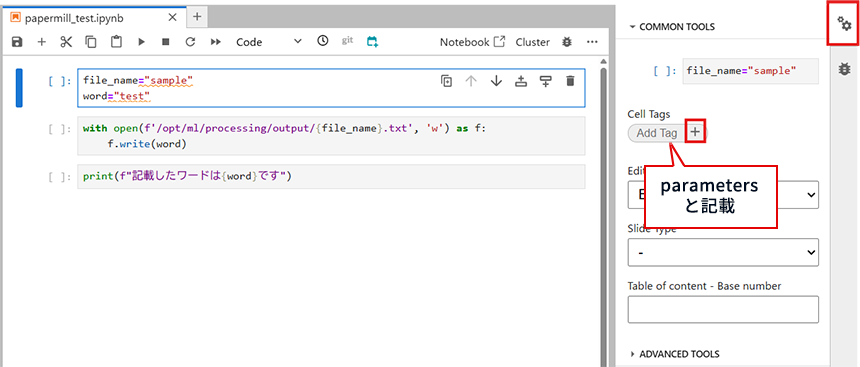Open a new launcher tab with the plus button
Viewport: 860px width, 367px height.
pyautogui.click(x=197, y=17)
